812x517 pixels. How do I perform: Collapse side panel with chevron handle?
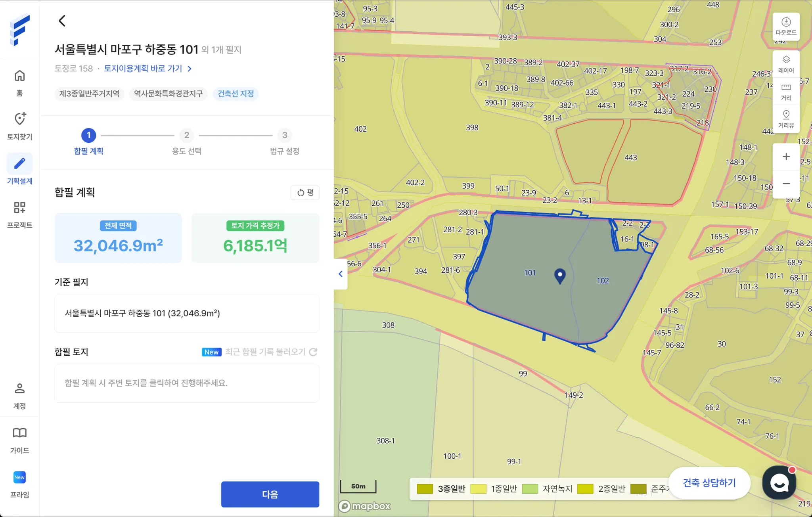pyautogui.click(x=341, y=274)
